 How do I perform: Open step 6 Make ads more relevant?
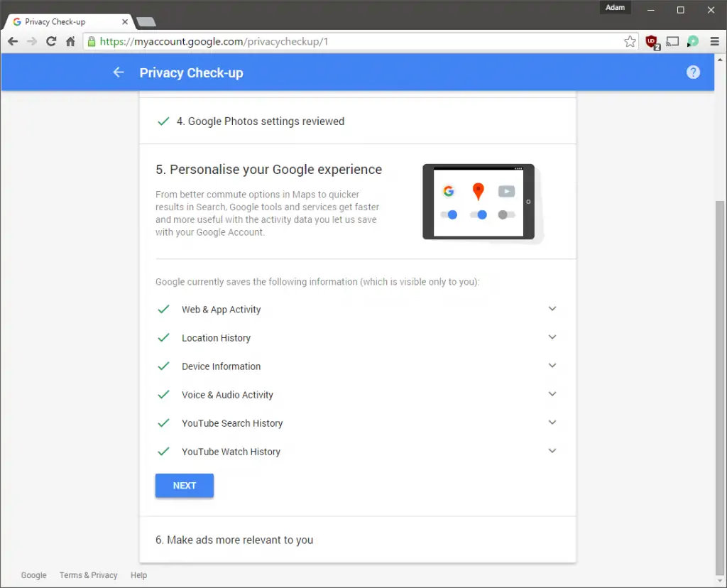[x=358, y=540]
